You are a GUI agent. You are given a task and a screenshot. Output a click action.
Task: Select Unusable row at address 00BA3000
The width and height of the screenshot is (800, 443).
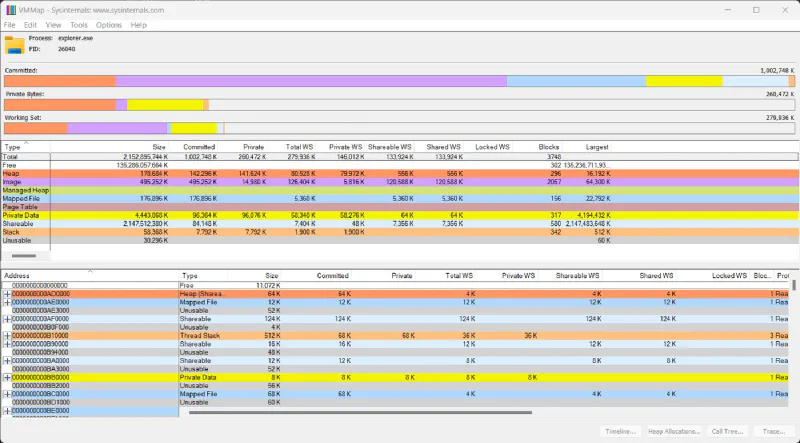(x=395, y=369)
